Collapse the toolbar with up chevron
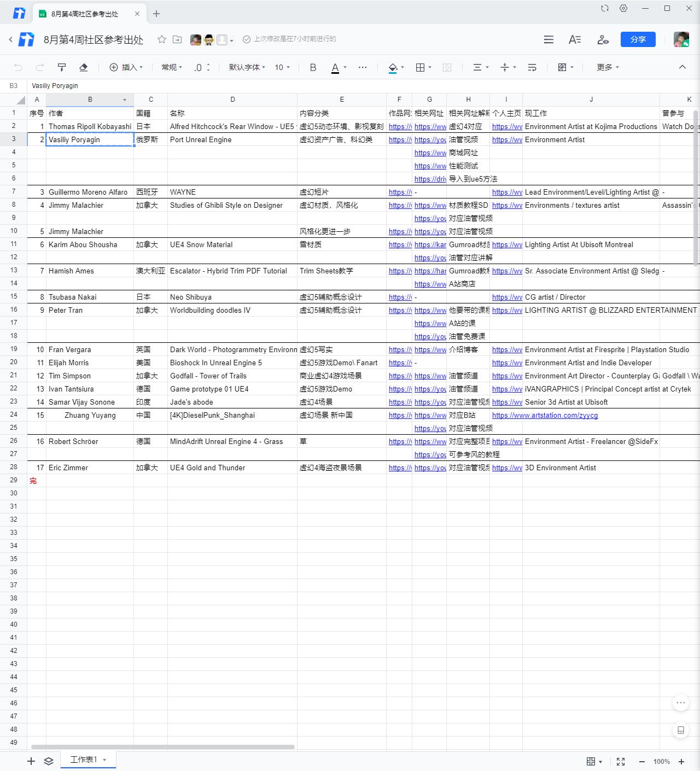Viewport: 700px width, 771px height. 682,67
